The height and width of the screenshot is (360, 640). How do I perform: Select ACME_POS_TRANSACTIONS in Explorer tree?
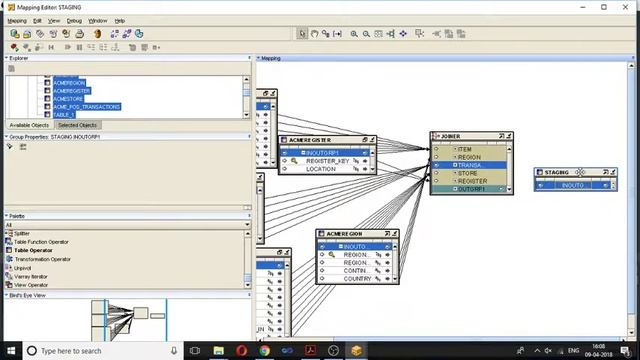coord(87,107)
